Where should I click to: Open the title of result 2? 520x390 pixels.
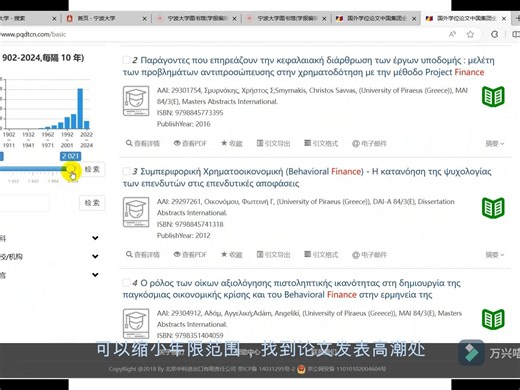click(308, 66)
